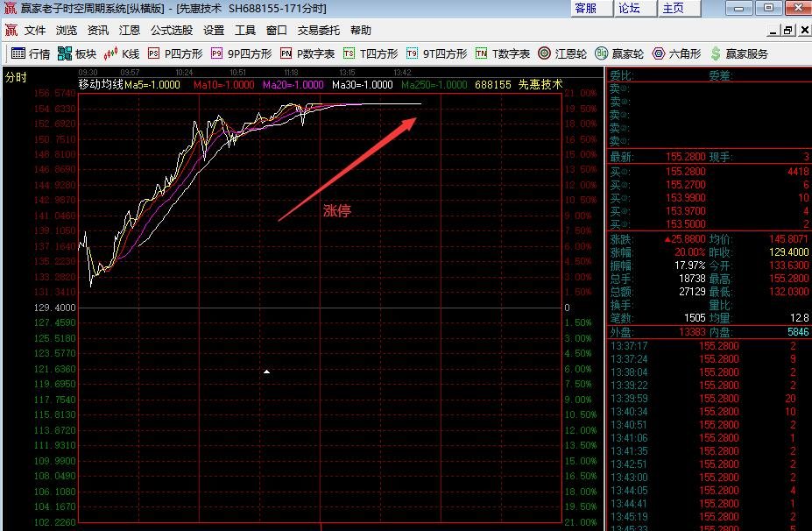Viewport: 812px width, 531px height.
Task: Open the P数字表 tool icon
Action: [x=286, y=53]
